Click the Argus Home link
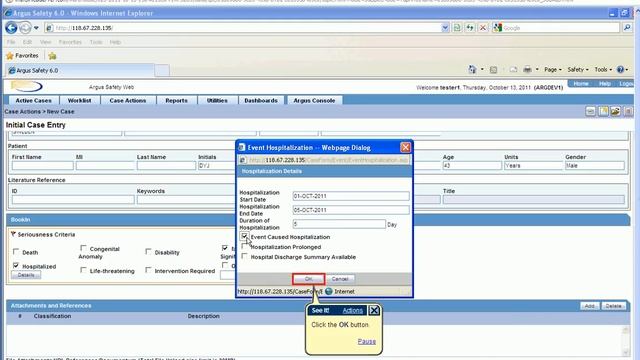640x360 pixels. point(581,84)
